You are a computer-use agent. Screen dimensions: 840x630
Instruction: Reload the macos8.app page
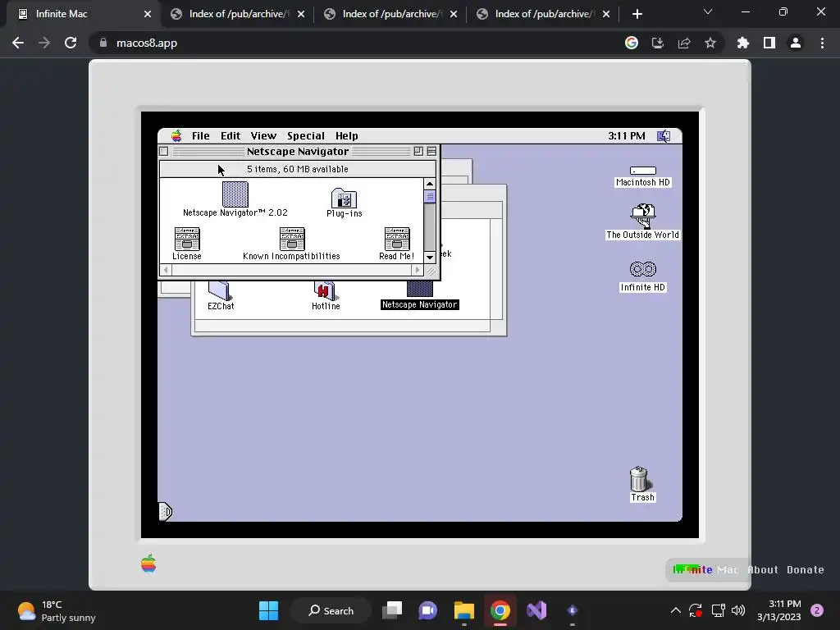(x=71, y=43)
